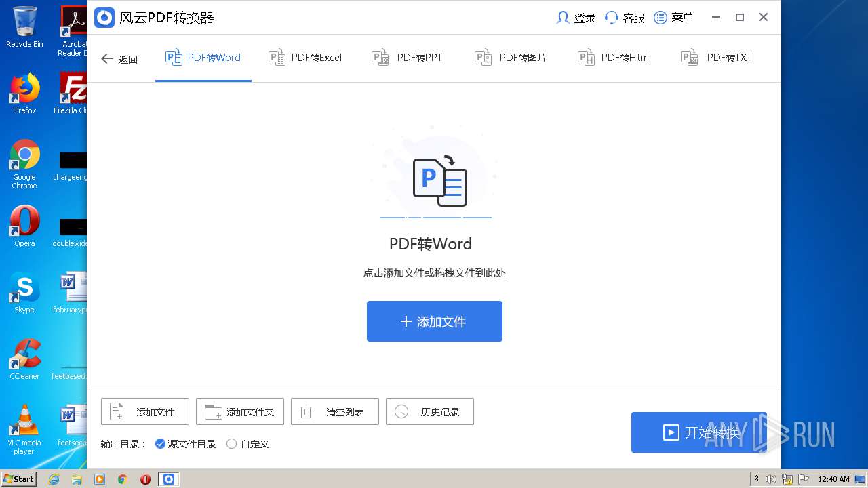The height and width of the screenshot is (488, 868).
Task: Open Internet Explorer from taskbar
Action: click(x=54, y=479)
